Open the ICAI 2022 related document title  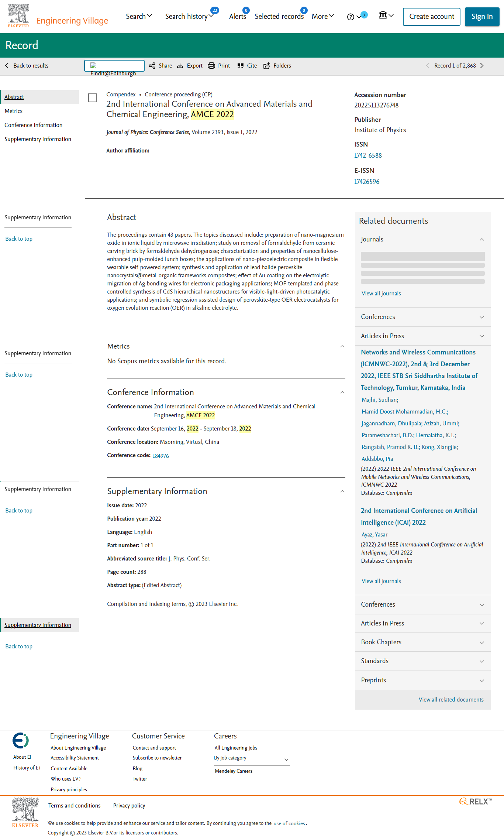point(419,517)
